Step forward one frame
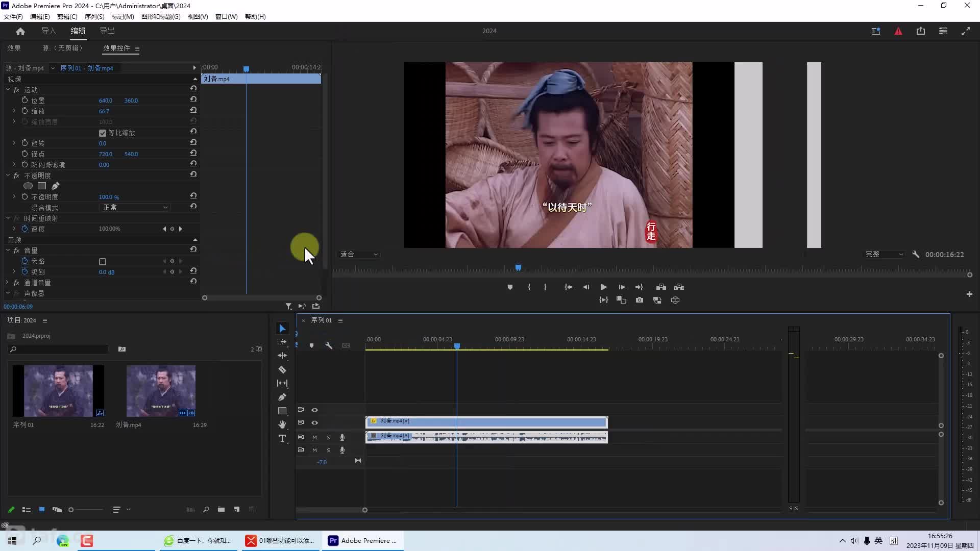Image resolution: width=980 pixels, height=551 pixels. click(x=622, y=287)
